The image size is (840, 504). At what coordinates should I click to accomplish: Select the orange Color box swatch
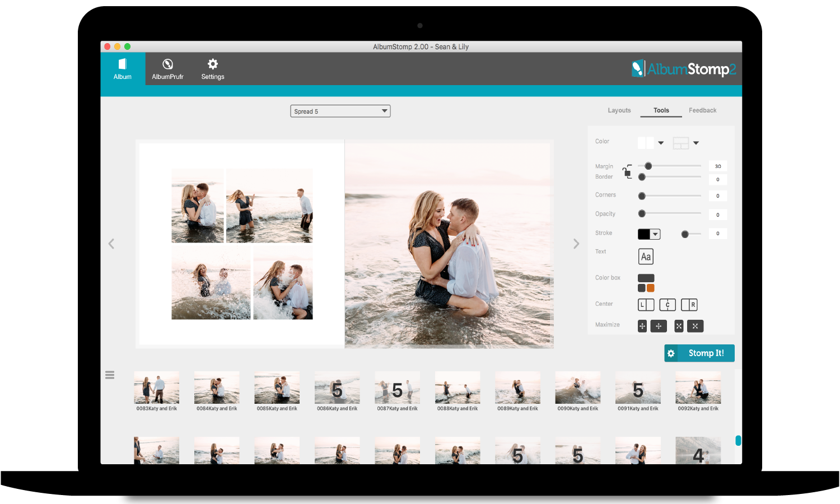point(651,288)
